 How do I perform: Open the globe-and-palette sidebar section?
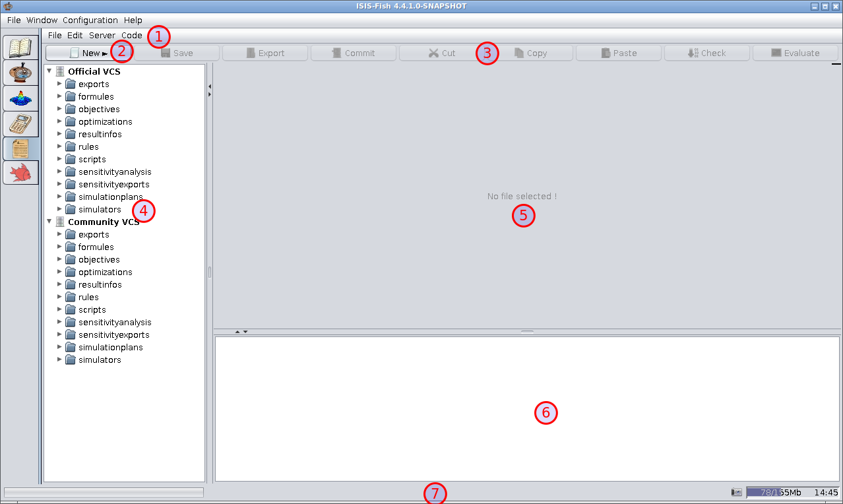[20, 73]
